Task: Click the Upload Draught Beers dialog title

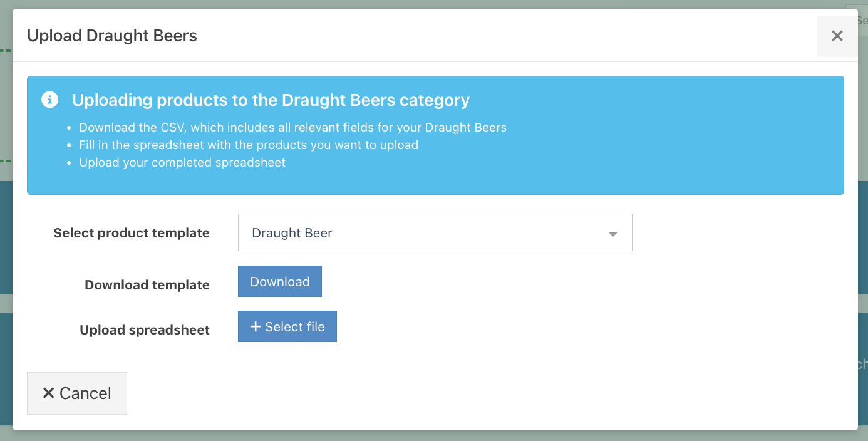Action: coord(112,36)
